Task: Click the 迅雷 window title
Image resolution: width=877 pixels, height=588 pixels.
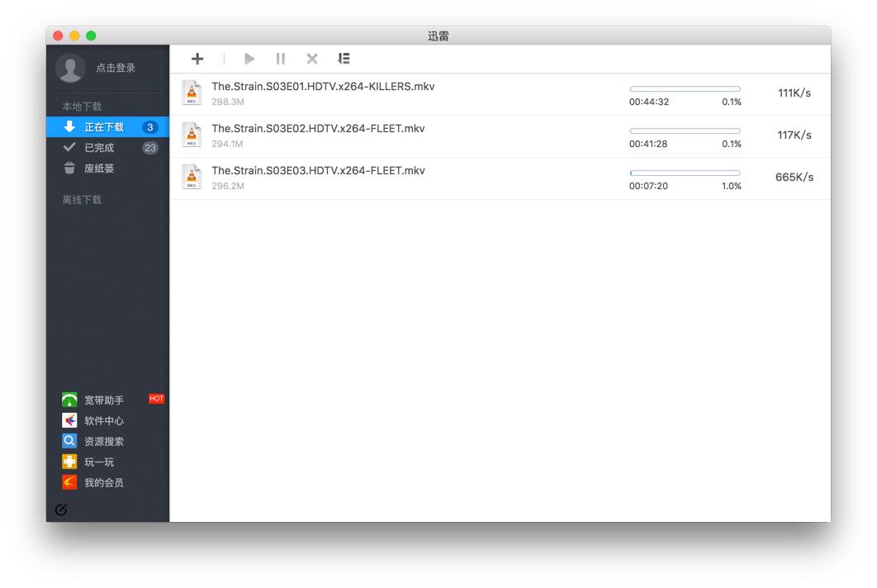Action: tap(438, 36)
